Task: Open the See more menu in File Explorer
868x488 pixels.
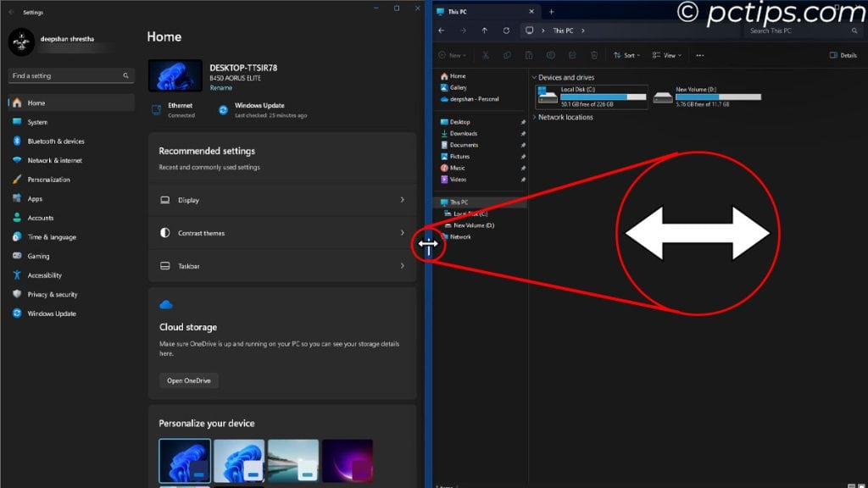Action: click(x=700, y=55)
